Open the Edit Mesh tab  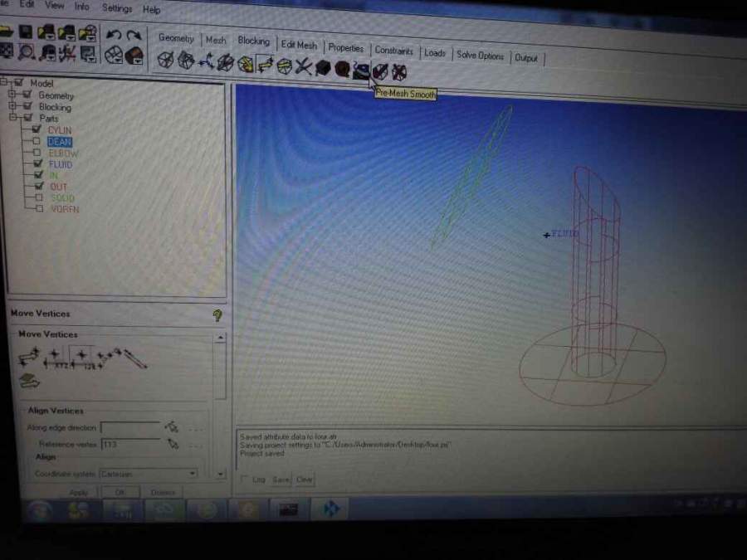tap(299, 45)
